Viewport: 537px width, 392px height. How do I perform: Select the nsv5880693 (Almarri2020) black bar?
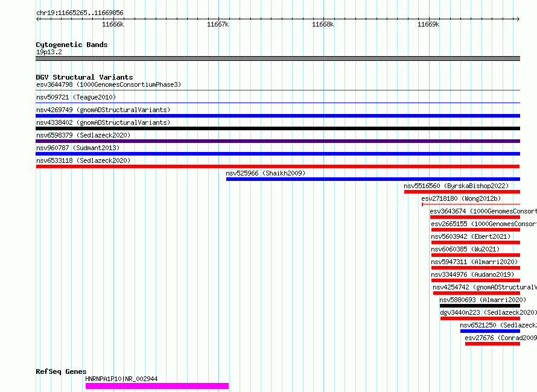tap(480, 306)
